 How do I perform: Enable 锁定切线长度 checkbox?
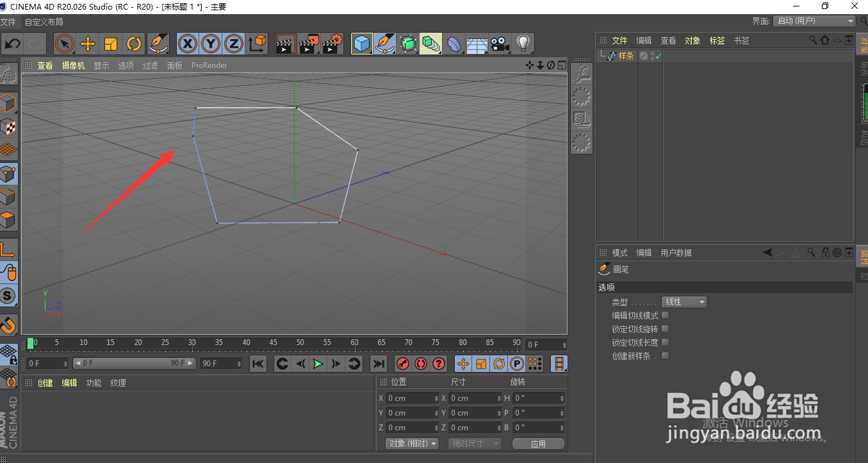665,342
